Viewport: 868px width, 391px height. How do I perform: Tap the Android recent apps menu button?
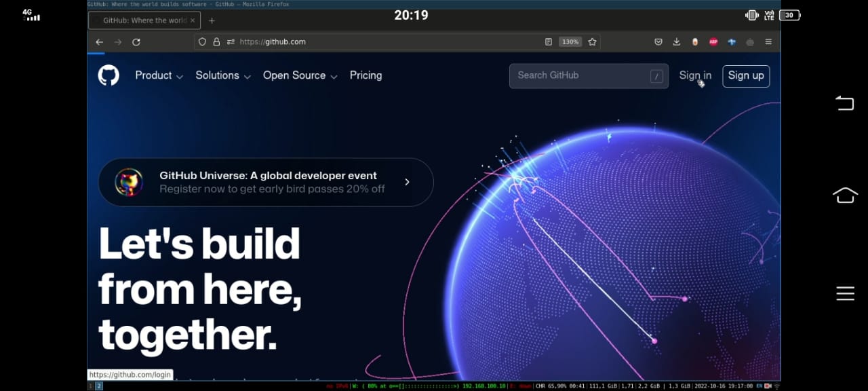coord(845,293)
